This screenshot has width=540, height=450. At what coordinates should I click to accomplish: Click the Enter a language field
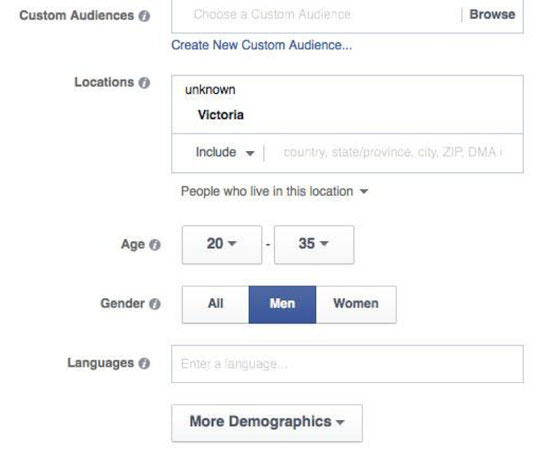[347, 364]
